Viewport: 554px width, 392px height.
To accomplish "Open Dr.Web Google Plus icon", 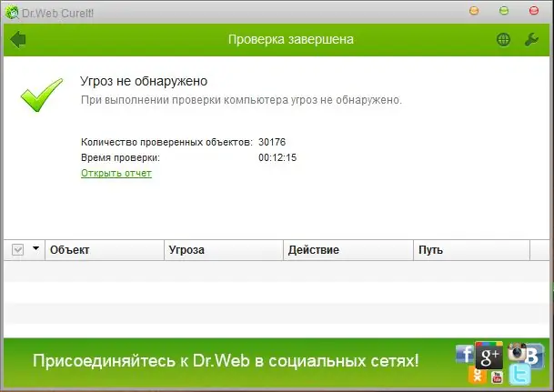I will point(489,356).
